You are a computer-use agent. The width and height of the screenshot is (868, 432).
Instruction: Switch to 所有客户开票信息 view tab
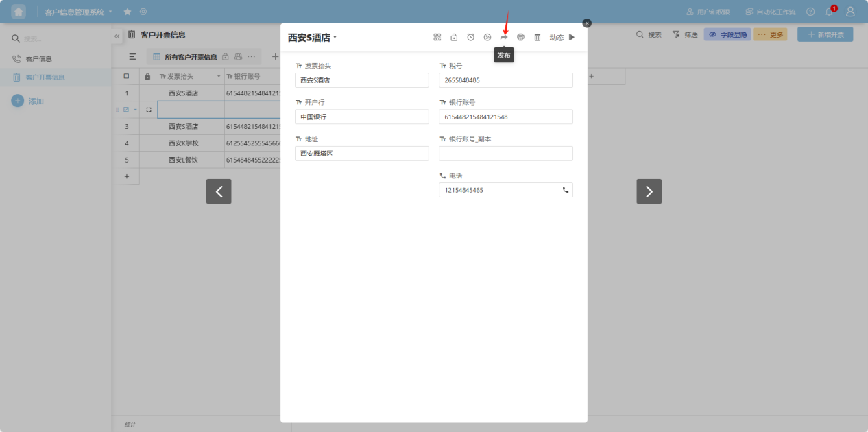pyautogui.click(x=190, y=57)
